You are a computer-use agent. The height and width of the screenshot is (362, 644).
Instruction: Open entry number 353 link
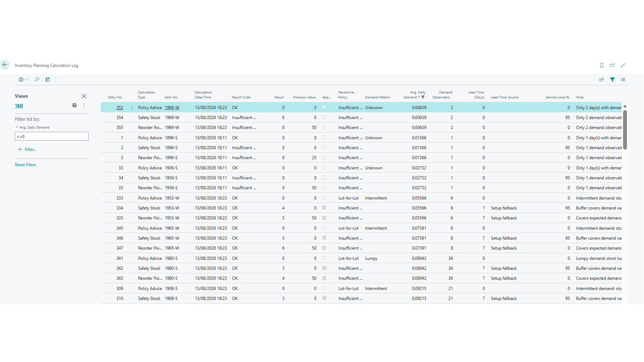[120, 108]
